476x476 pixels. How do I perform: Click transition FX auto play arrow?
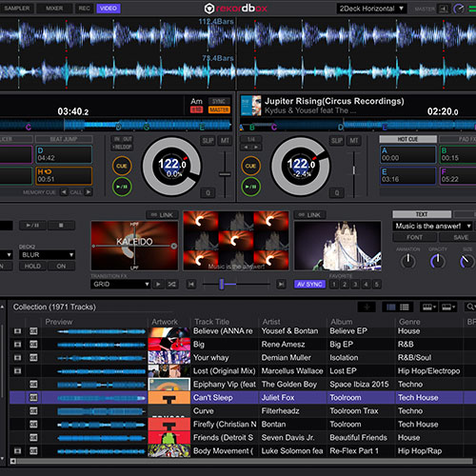coord(158,284)
